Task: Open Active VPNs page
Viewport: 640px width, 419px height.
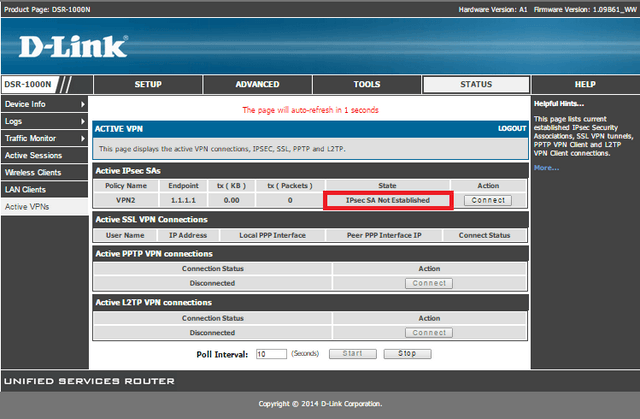Action: tap(44, 207)
